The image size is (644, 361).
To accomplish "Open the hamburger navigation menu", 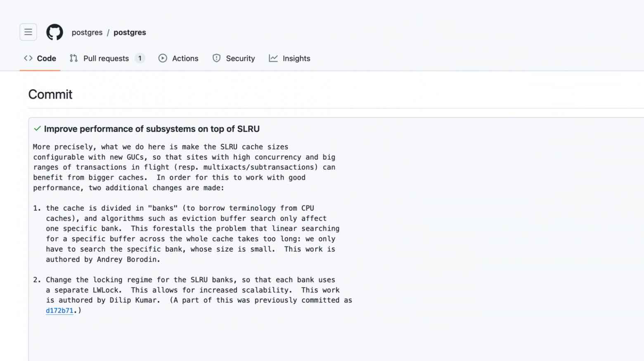I will click(28, 32).
